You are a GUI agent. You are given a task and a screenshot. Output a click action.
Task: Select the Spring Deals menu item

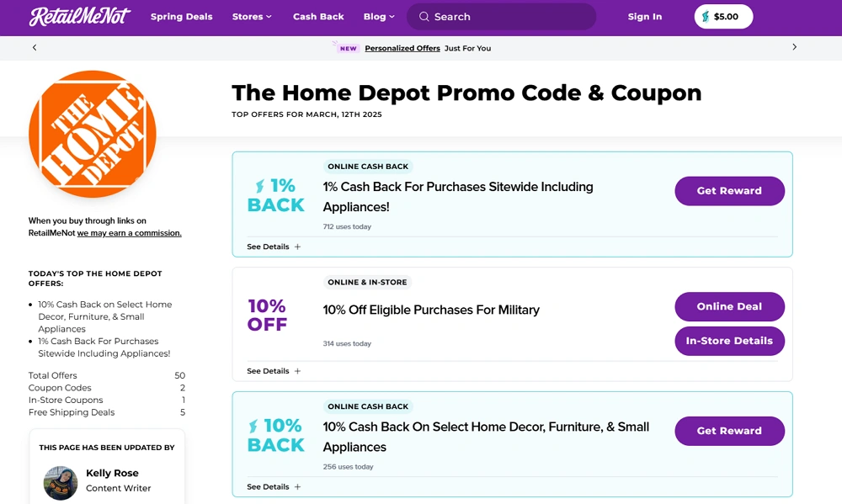coord(182,16)
